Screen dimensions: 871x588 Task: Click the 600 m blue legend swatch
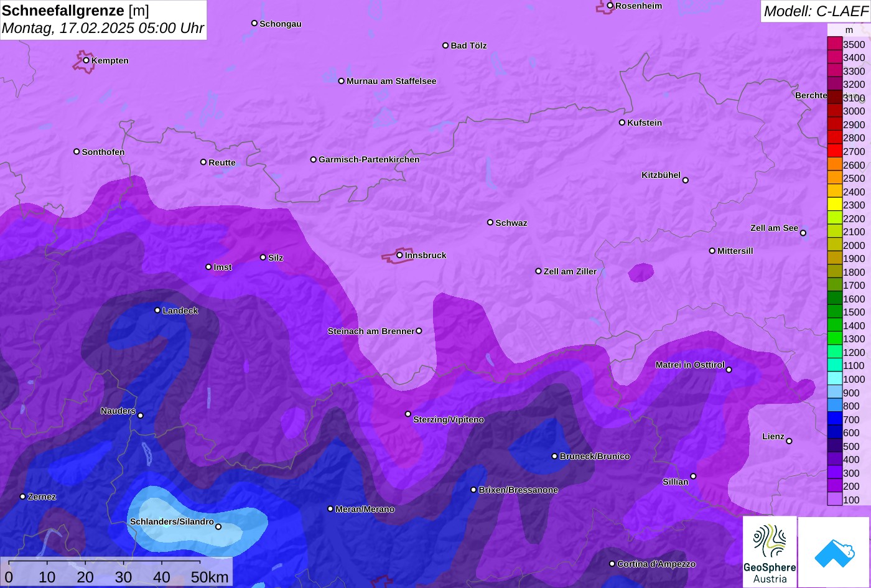834,432
